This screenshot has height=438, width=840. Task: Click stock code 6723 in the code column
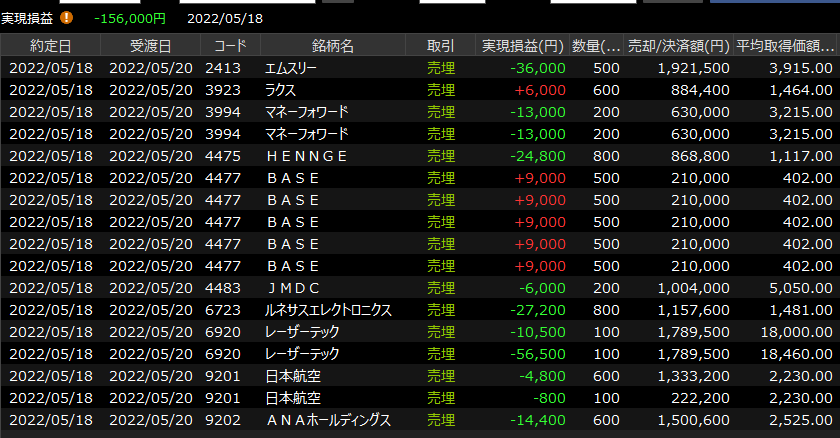coord(222,310)
